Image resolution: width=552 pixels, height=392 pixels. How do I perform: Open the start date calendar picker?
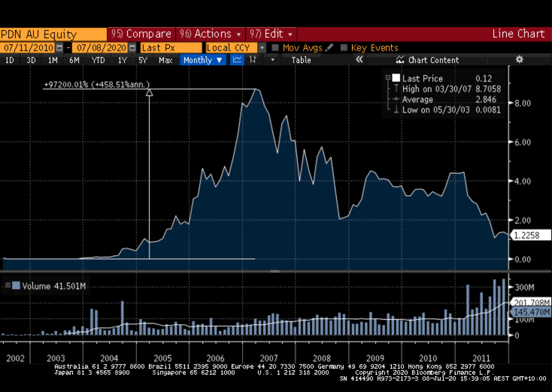(59, 48)
